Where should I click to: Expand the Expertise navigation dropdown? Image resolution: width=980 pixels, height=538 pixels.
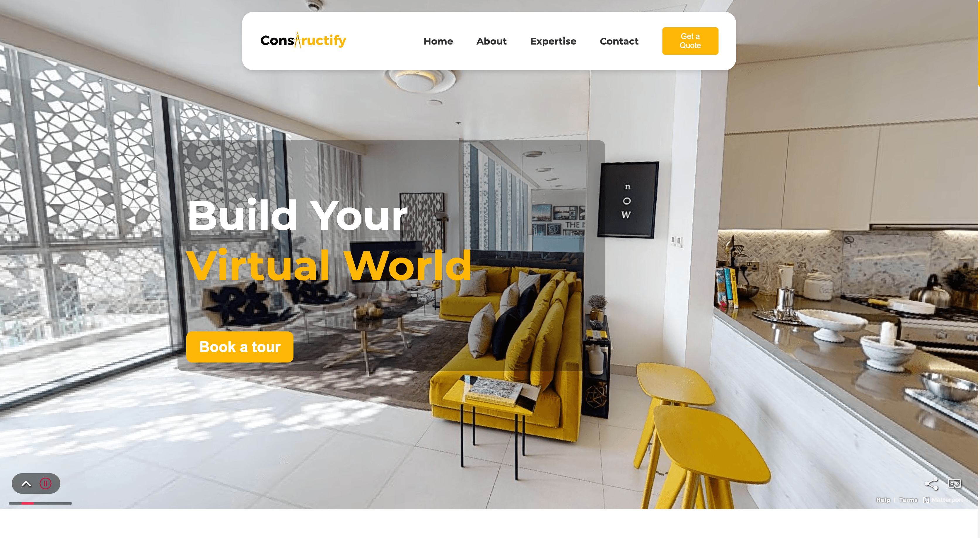point(553,41)
